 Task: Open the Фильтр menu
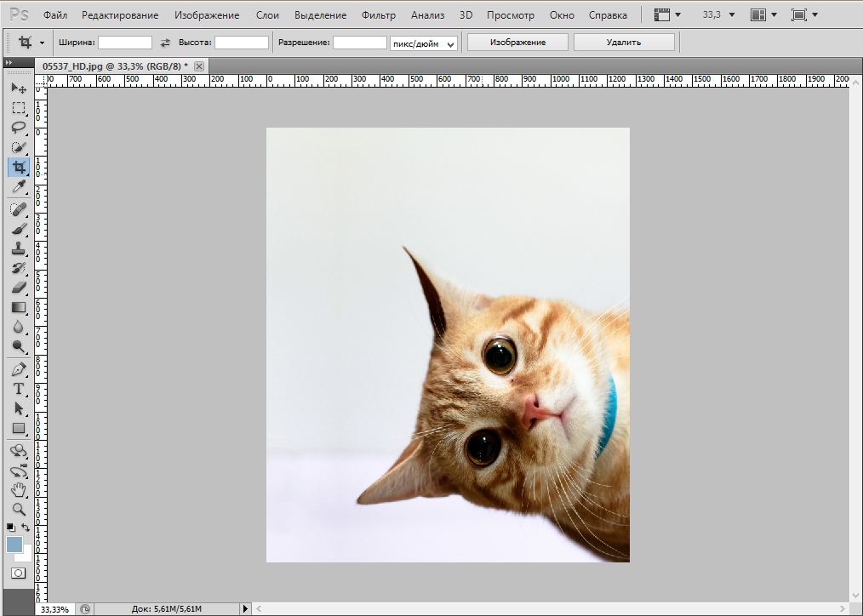(378, 15)
